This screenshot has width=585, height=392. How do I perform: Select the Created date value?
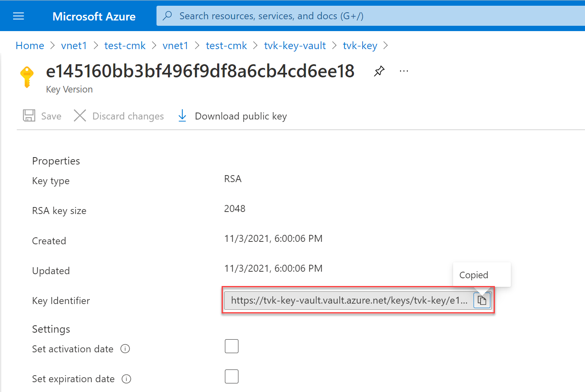click(x=273, y=239)
